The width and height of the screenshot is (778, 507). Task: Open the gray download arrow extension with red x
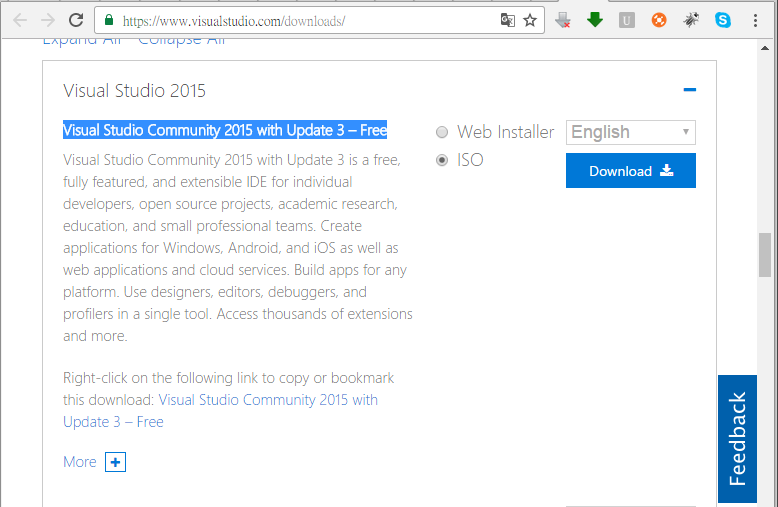[x=563, y=20]
